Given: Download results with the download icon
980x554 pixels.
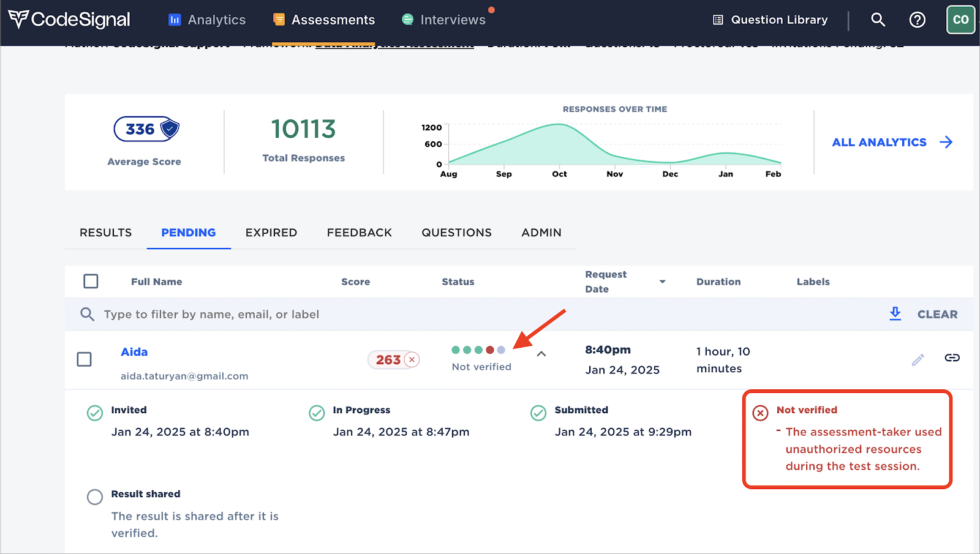Looking at the screenshot, I should pos(895,313).
